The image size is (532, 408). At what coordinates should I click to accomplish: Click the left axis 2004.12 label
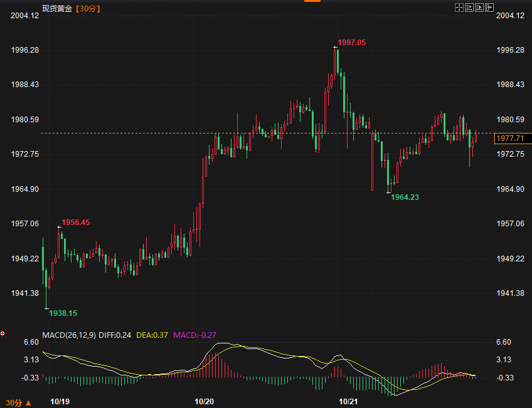coord(24,15)
